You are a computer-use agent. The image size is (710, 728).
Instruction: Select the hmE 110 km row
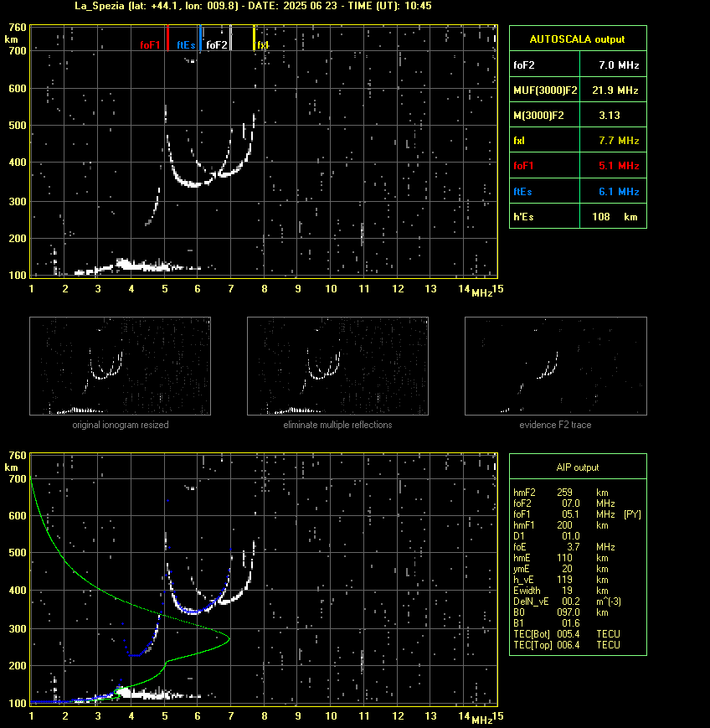click(x=561, y=558)
